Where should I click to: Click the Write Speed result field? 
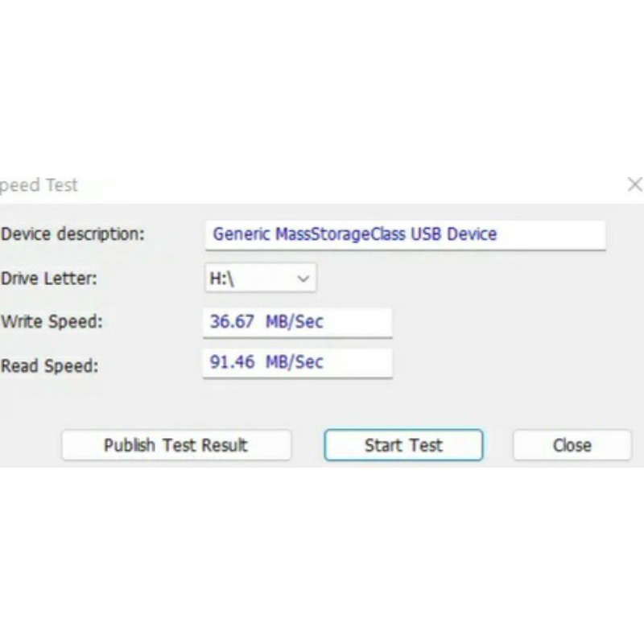[x=297, y=322]
